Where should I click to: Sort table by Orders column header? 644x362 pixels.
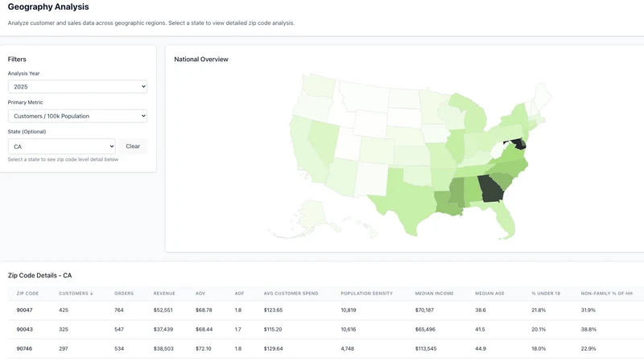pos(124,294)
